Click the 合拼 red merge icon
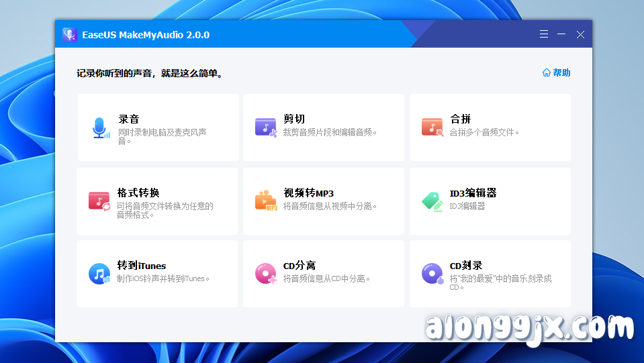This screenshot has width=644, height=363. (x=432, y=127)
